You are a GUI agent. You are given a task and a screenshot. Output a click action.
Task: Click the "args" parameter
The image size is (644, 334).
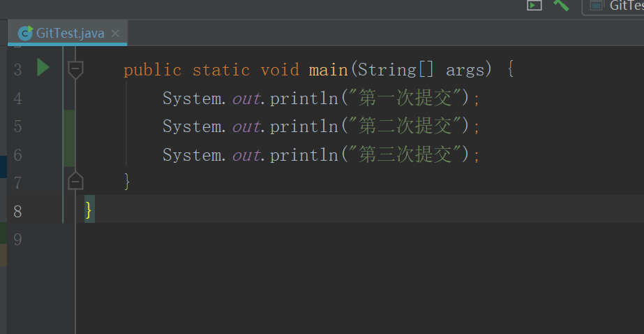465,71
